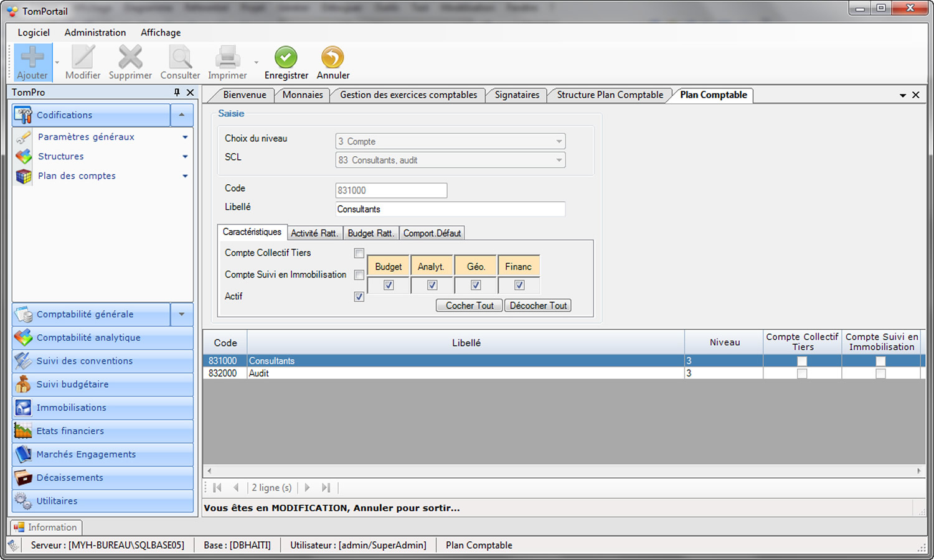Image resolution: width=934 pixels, height=560 pixels.
Task: Click the Supprimer X icon
Action: pos(130,57)
